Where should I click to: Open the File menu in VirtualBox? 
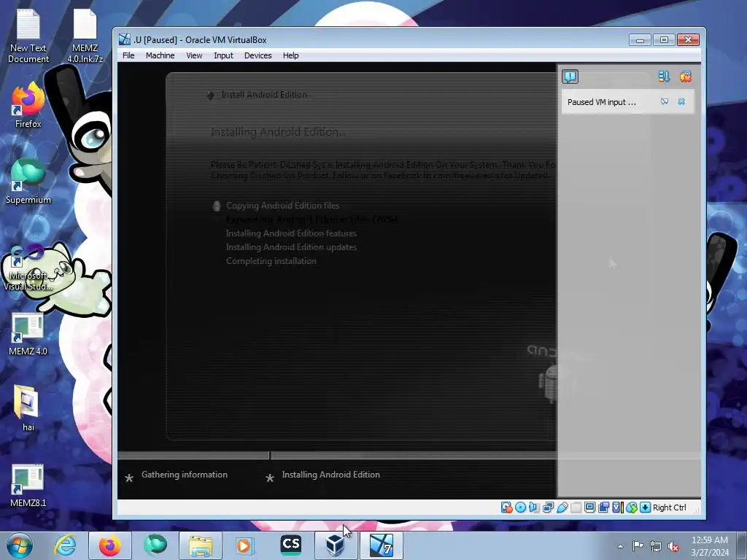128,55
